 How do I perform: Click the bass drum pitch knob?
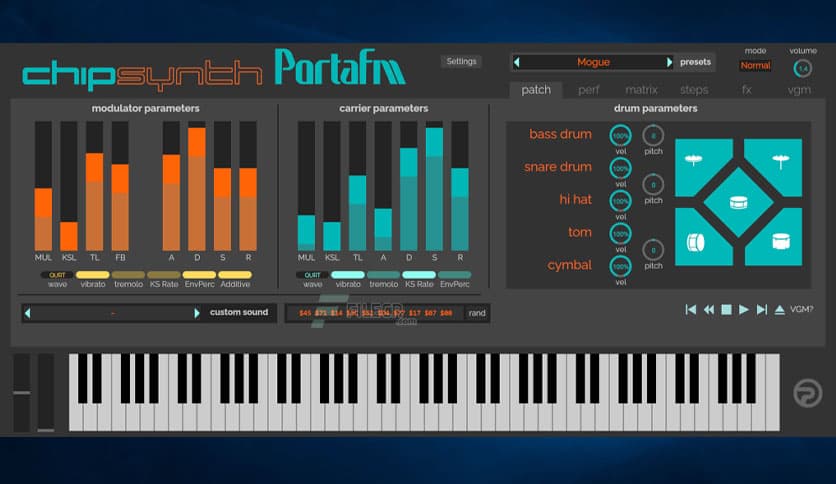click(653, 135)
